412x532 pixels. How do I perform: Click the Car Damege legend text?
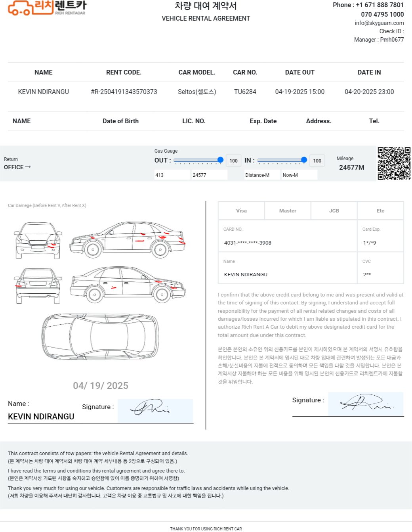tap(47, 205)
